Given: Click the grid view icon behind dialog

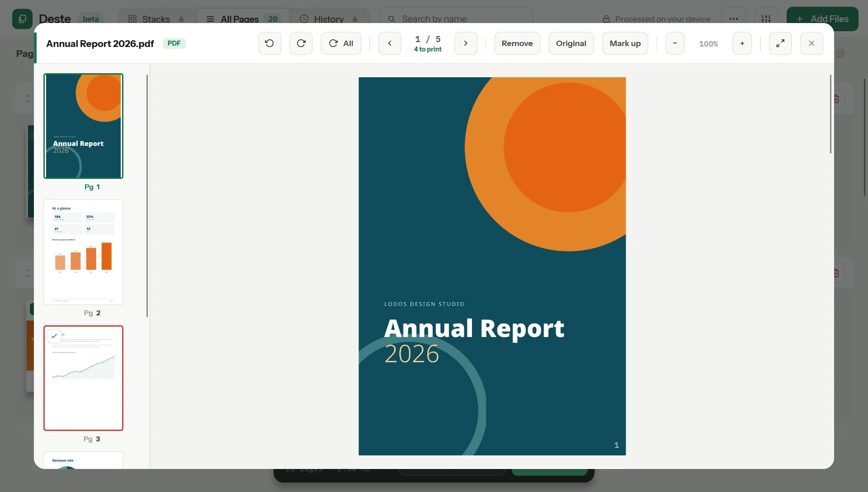Looking at the screenshot, I should [x=840, y=53].
